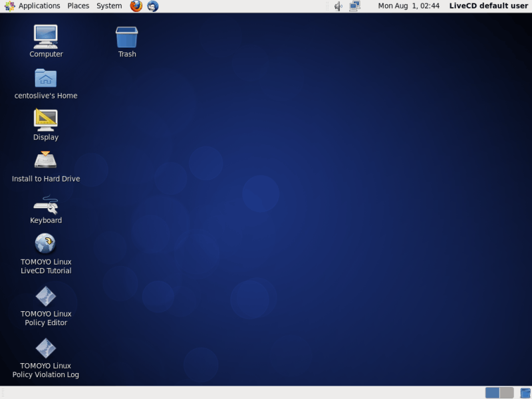Click the clock showing Mon Aug 1, 02:44
Screen dimensions: 532x399
pyautogui.click(x=408, y=6)
